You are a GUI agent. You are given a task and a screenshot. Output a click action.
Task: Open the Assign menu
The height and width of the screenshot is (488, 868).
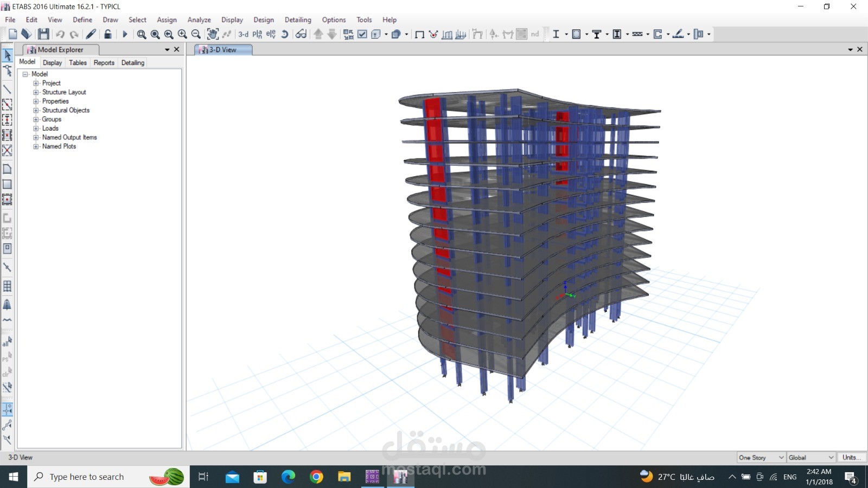coord(167,20)
